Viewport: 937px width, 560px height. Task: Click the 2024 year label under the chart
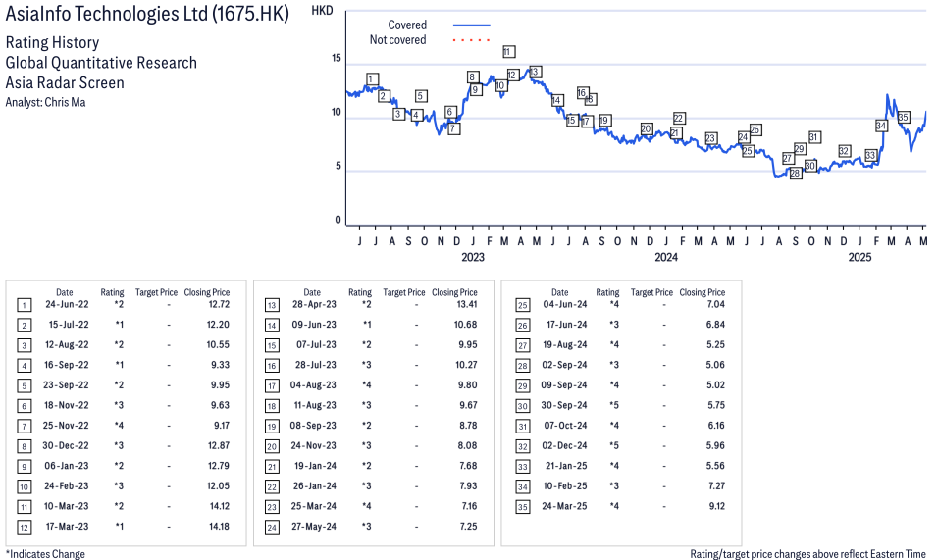(x=666, y=257)
